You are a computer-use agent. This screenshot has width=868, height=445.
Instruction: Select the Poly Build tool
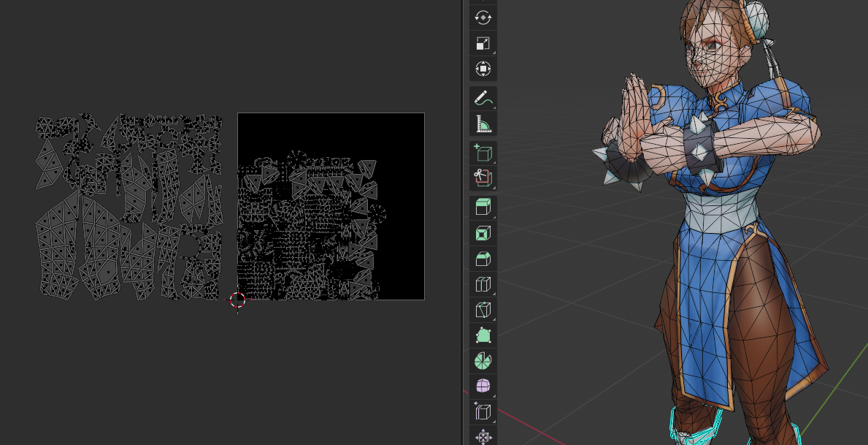tap(483, 335)
